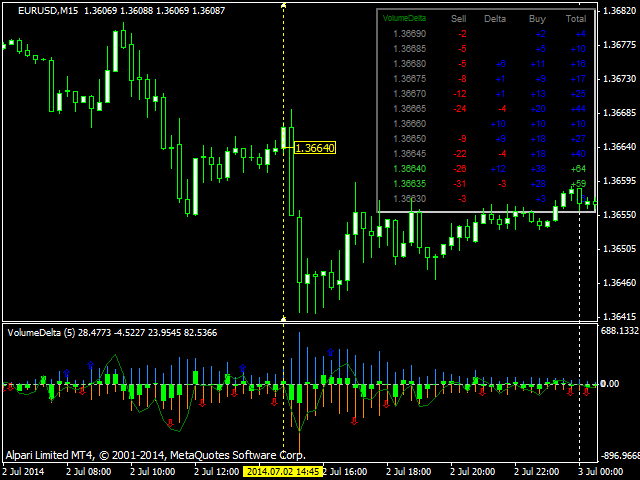Click Sell value -24 in 1.36665 row
The height and width of the screenshot is (480, 640).
pyautogui.click(x=460, y=109)
